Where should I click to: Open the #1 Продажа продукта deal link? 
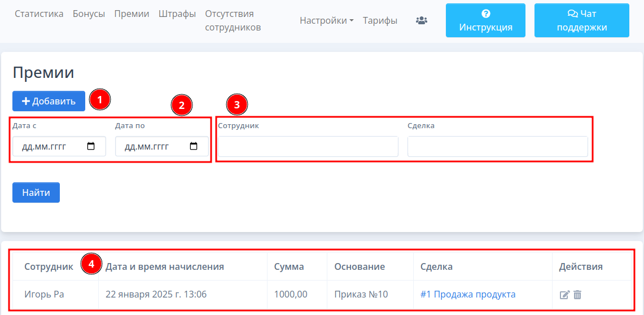(468, 295)
